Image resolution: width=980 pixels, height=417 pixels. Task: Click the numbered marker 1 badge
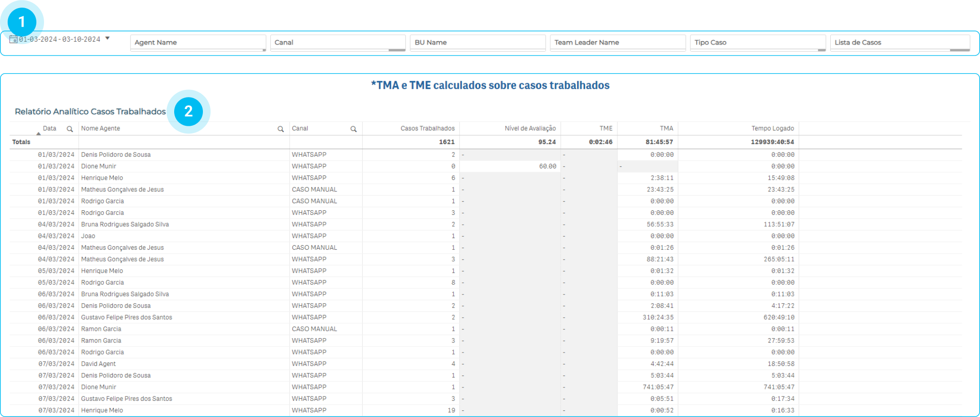click(22, 22)
